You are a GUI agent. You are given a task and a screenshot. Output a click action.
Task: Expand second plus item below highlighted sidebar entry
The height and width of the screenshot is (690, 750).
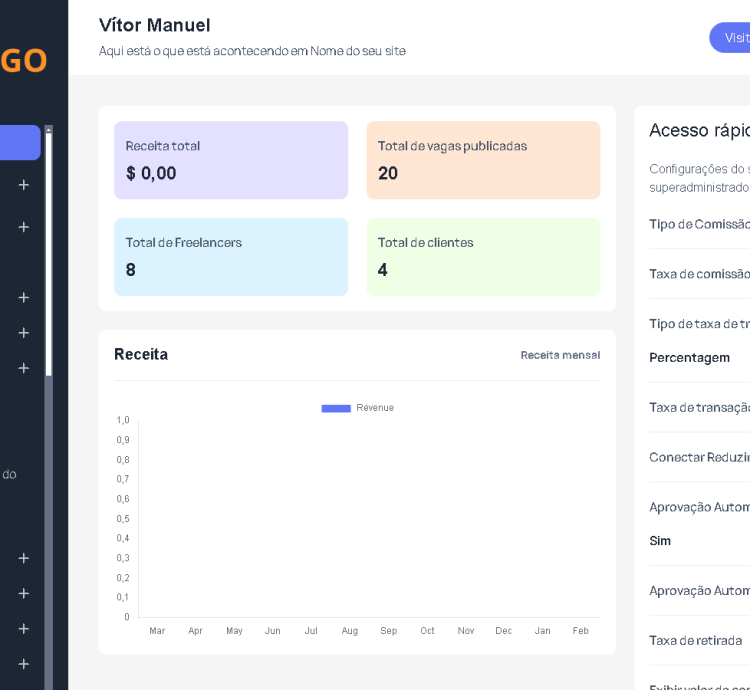(24, 227)
